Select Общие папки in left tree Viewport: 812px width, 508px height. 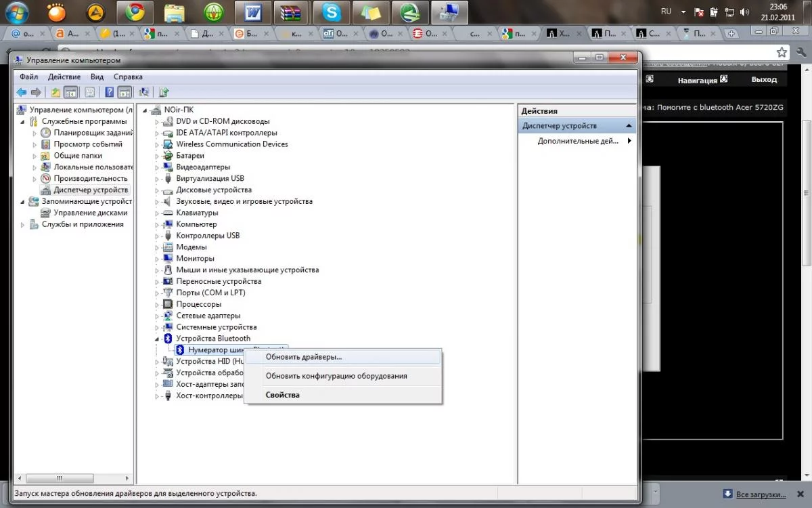[78, 156]
